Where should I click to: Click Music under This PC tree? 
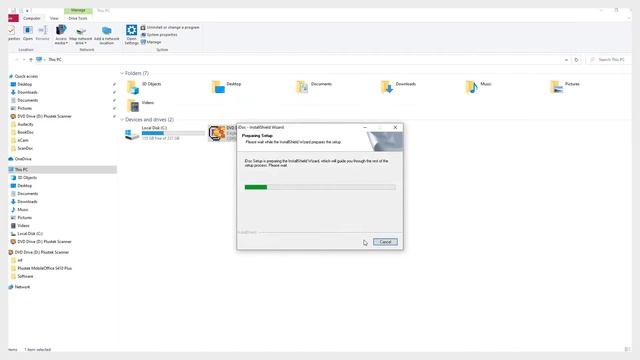[x=23, y=209]
